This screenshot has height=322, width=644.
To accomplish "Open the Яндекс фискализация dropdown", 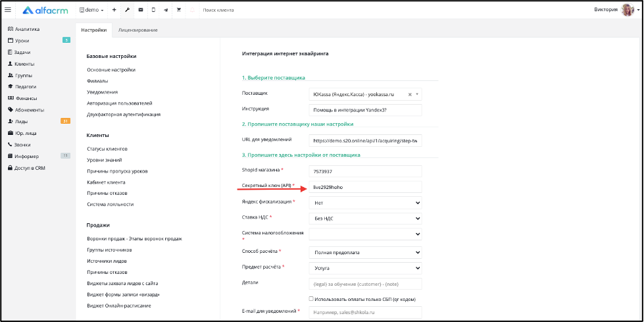I will coord(365,202).
